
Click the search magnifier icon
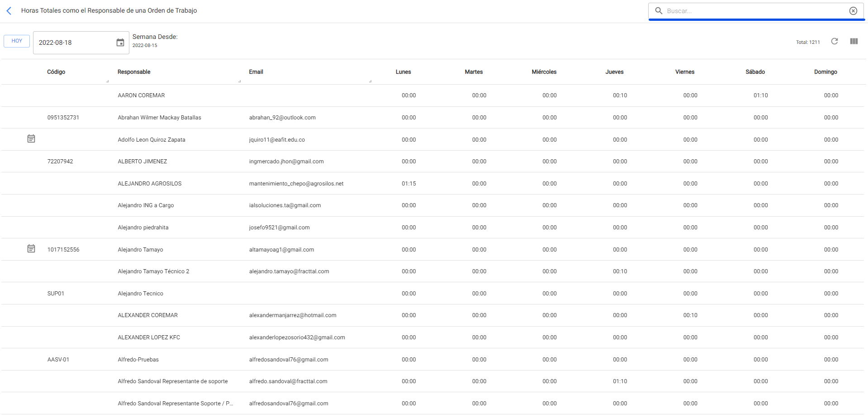click(659, 11)
